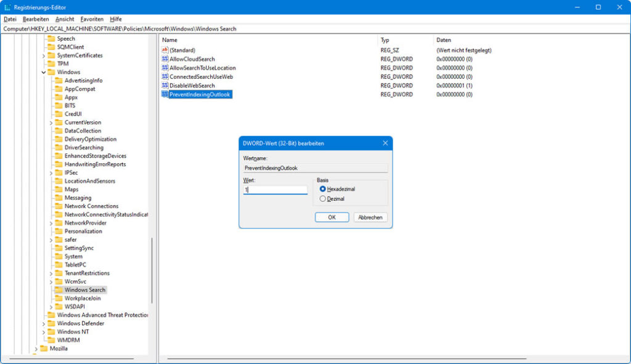Click the Registry Editor app icon in title bar

pyautogui.click(x=7, y=7)
